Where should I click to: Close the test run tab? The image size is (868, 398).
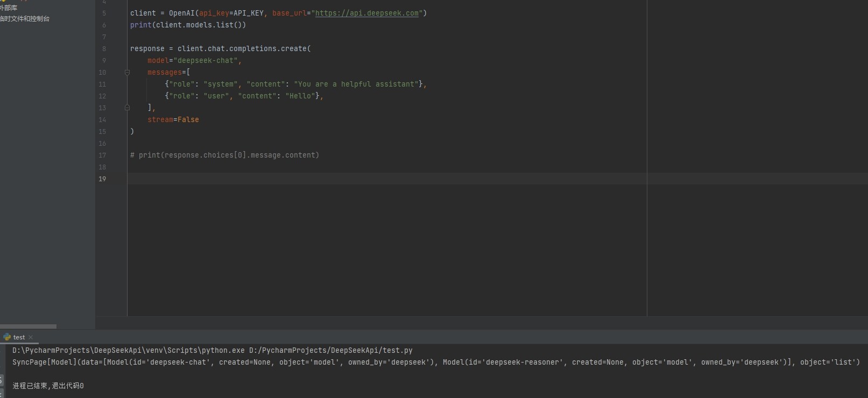click(31, 337)
